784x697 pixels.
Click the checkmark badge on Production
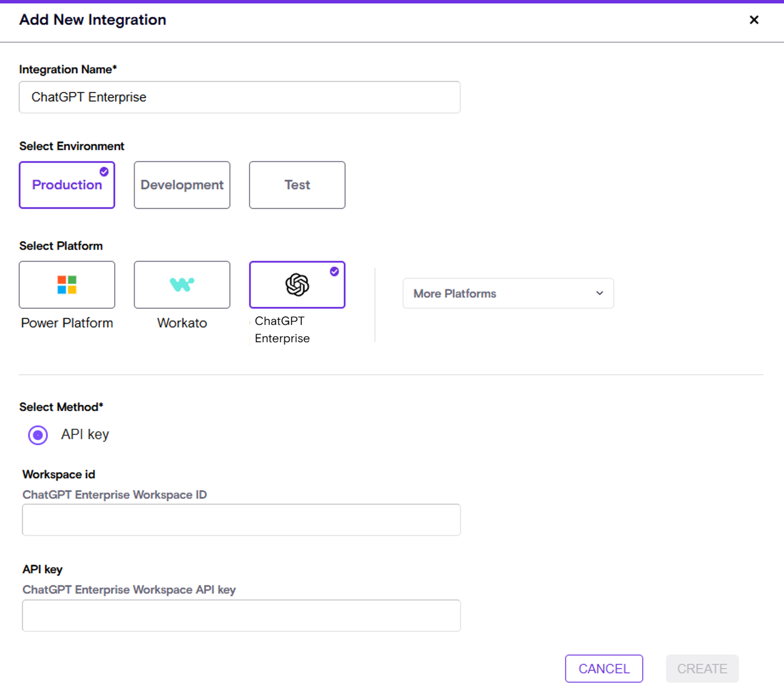coord(104,172)
